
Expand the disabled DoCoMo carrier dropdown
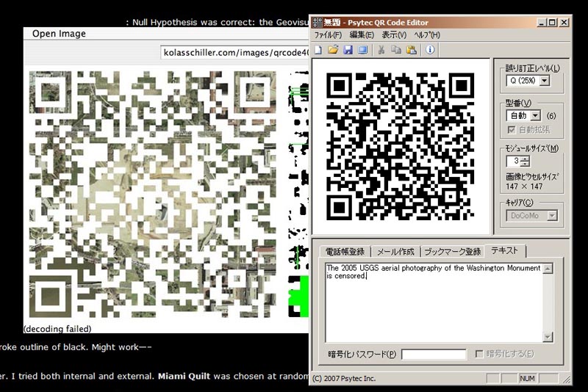point(552,216)
